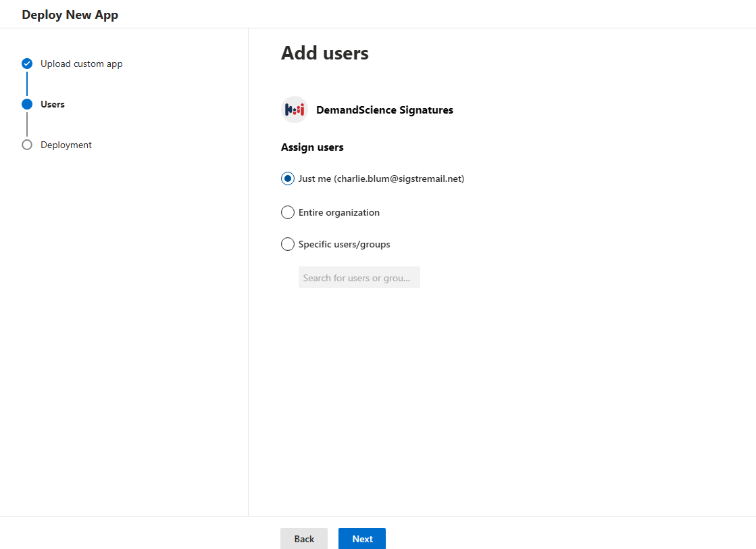
Task: Select the 'Users' step label
Action: pos(53,104)
